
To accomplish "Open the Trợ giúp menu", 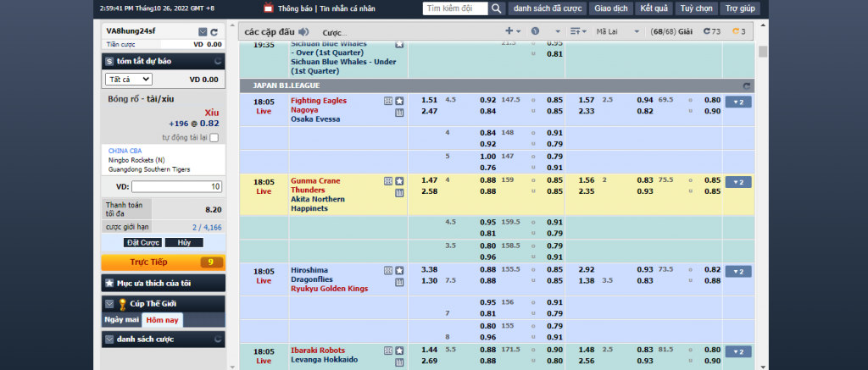I will 741,8.
